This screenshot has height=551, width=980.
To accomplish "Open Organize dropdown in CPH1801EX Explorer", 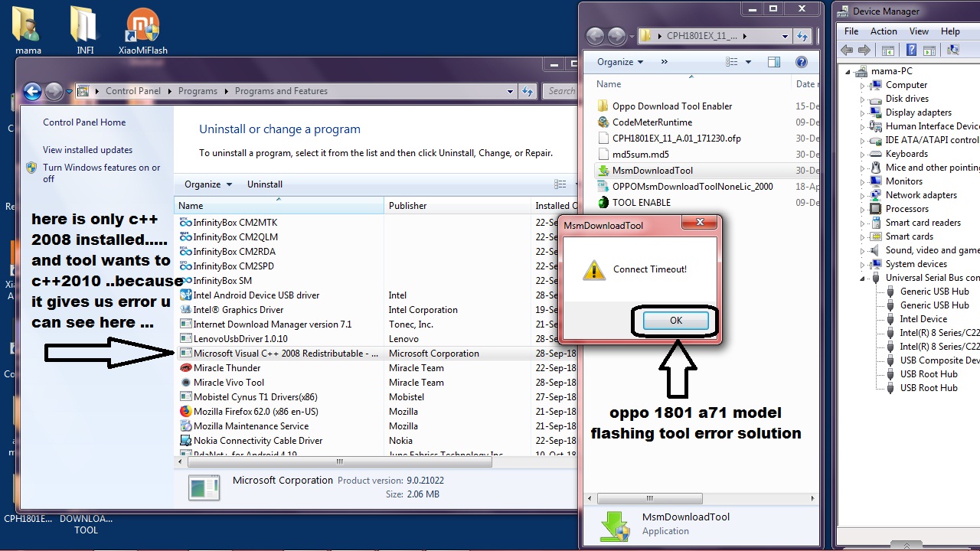I will 620,62.
